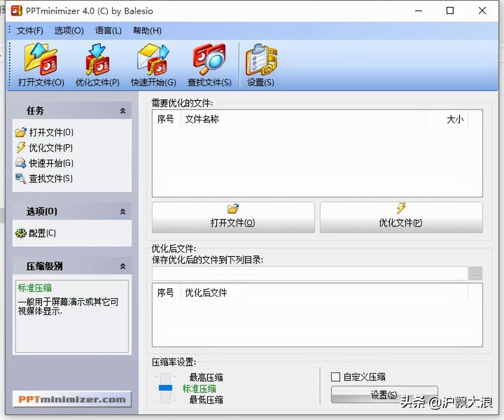Click 快速开始(G) in the 任务 sidebar panel
The height and width of the screenshot is (420, 504).
(50, 163)
